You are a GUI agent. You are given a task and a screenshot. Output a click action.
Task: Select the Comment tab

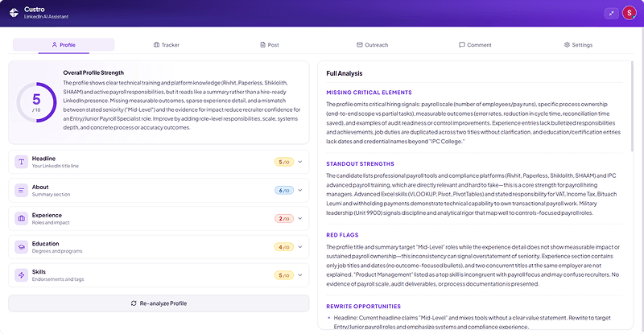(475, 45)
